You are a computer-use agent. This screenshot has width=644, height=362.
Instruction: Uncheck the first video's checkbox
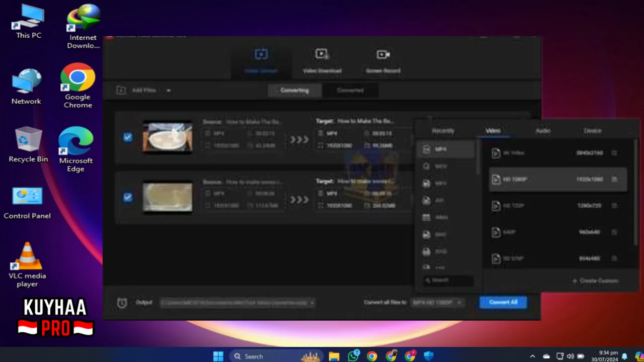pyautogui.click(x=128, y=137)
